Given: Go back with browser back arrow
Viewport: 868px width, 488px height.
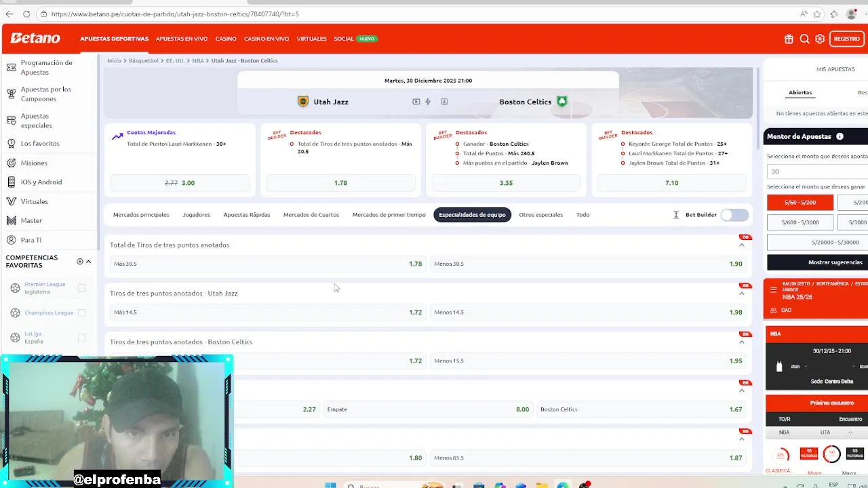Looking at the screenshot, I should tap(9, 14).
